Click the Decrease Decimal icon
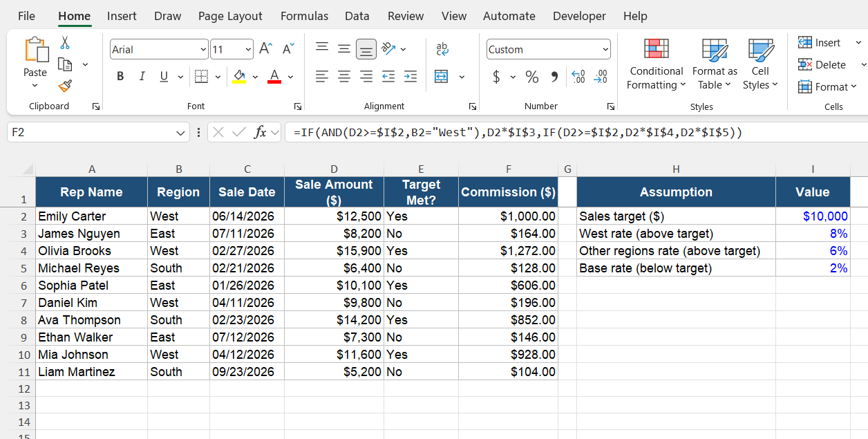The image size is (868, 439). tap(601, 77)
